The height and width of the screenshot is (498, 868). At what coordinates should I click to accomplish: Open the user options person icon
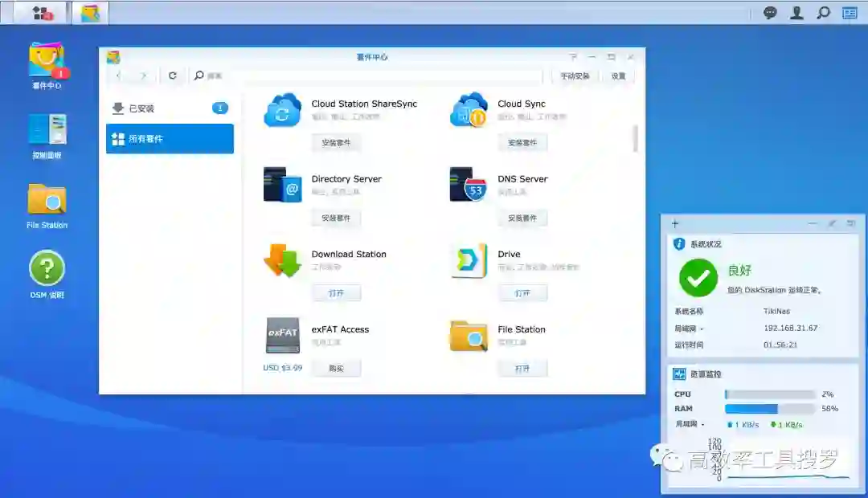[x=796, y=13]
